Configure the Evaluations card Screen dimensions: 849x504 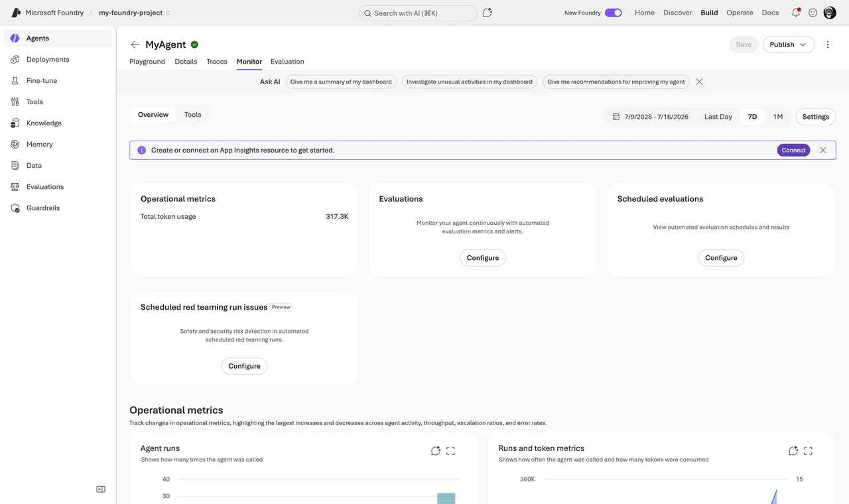tap(483, 258)
